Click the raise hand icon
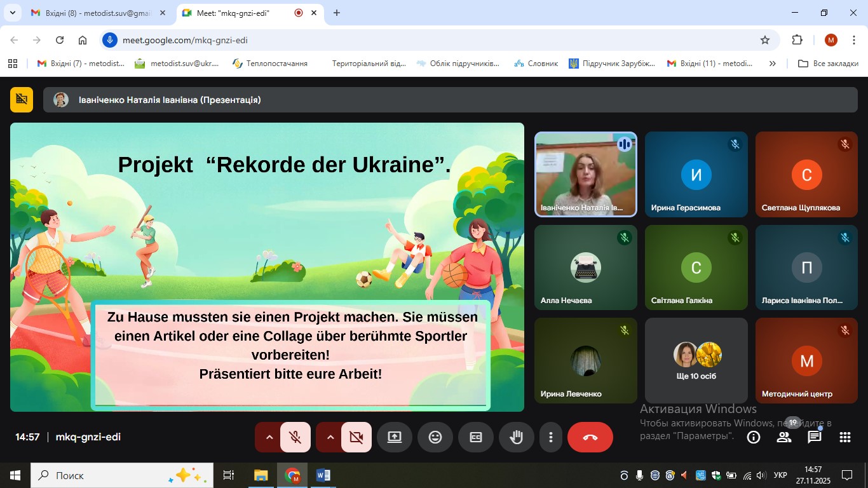The width and height of the screenshot is (868, 488). tap(517, 437)
